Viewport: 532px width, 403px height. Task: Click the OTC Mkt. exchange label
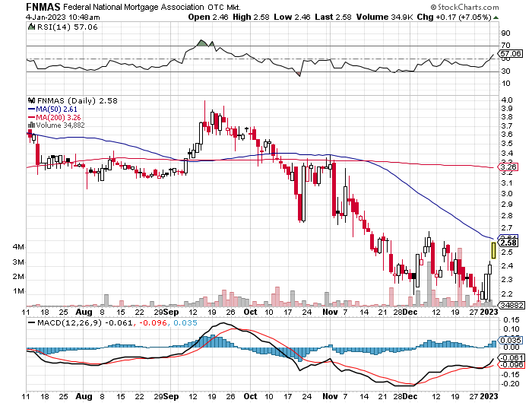[224, 7]
